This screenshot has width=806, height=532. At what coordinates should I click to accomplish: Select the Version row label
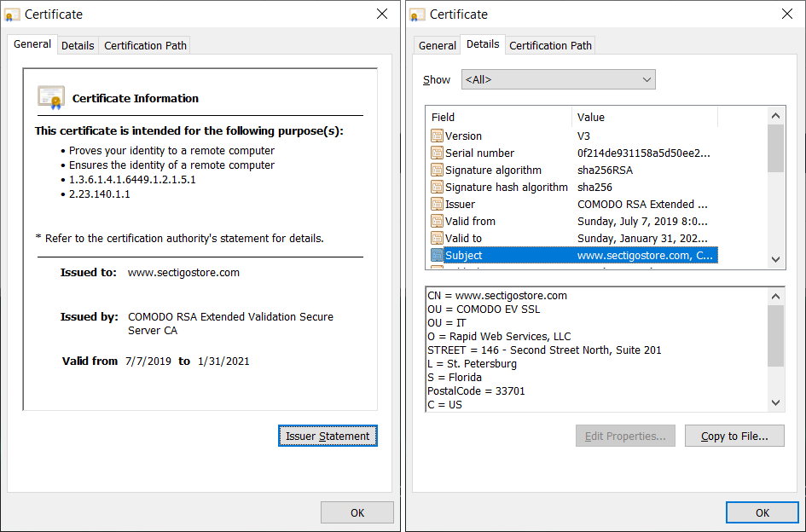[x=463, y=136]
